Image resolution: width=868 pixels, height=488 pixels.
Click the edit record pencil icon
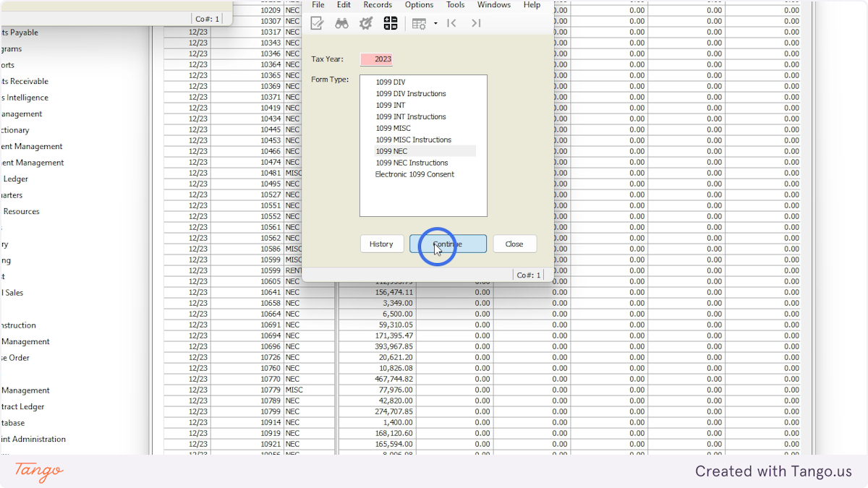pos(317,23)
